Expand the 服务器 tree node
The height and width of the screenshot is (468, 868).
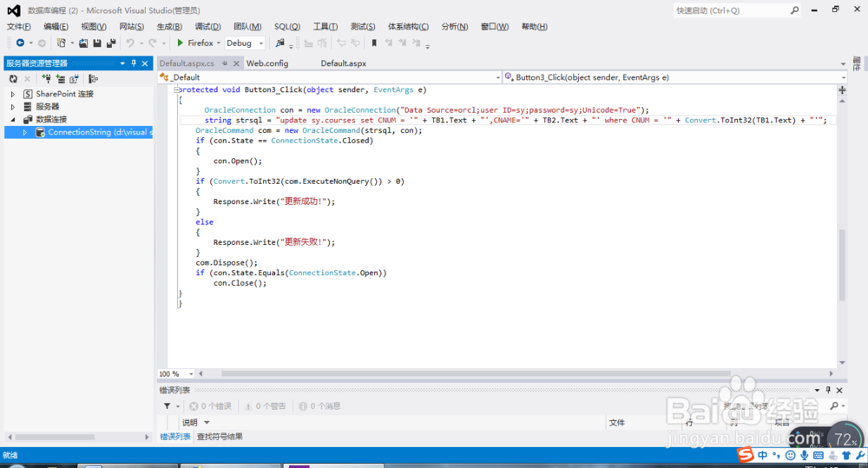pyautogui.click(x=13, y=106)
